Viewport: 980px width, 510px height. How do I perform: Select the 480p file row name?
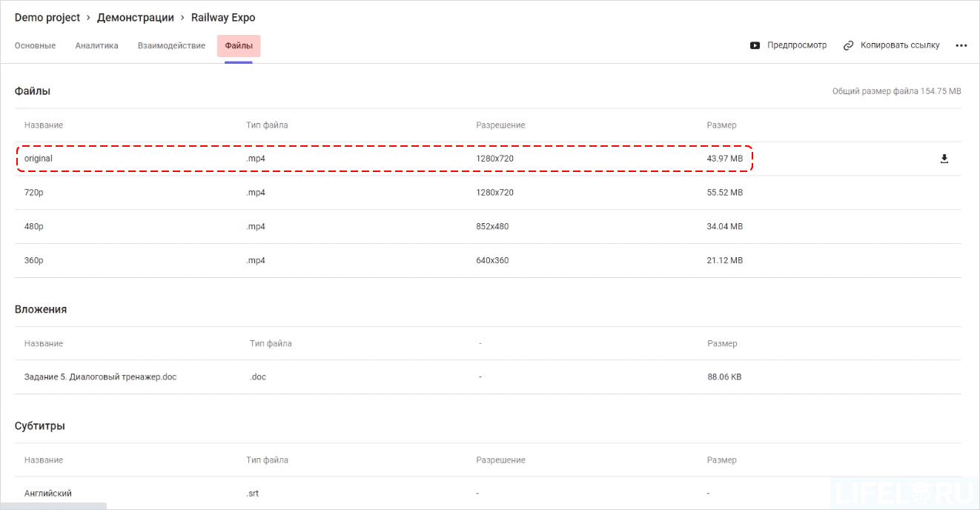pyautogui.click(x=34, y=227)
